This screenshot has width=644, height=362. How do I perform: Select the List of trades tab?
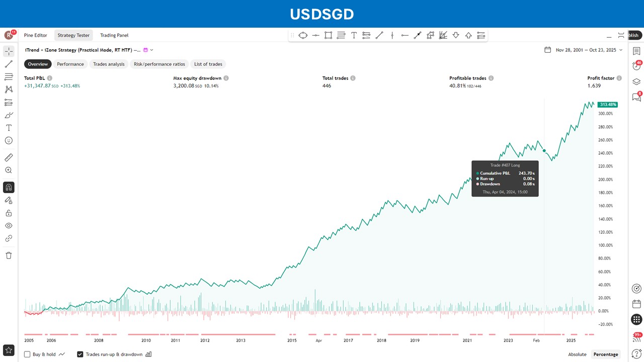point(208,64)
